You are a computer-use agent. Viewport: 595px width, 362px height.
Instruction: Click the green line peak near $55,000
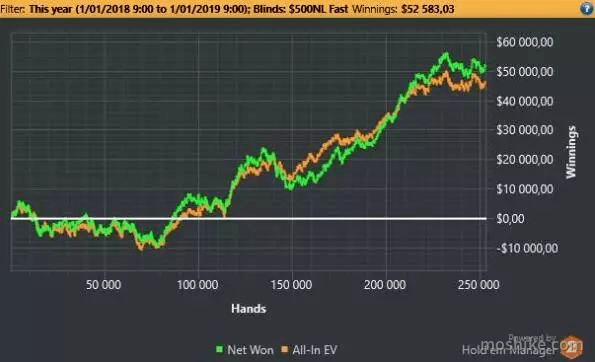point(445,55)
